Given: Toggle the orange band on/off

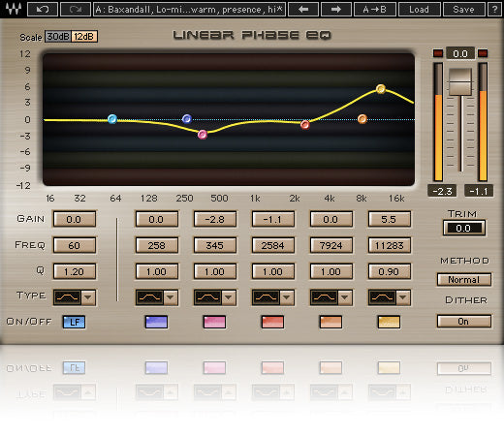Looking at the screenshot, I should pyautogui.click(x=331, y=322).
